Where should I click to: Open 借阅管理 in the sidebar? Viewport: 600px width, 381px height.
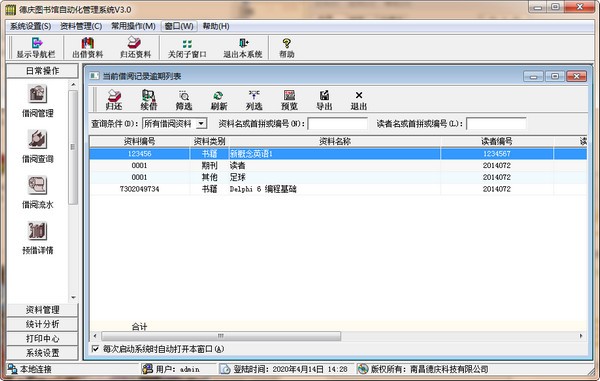tap(38, 94)
